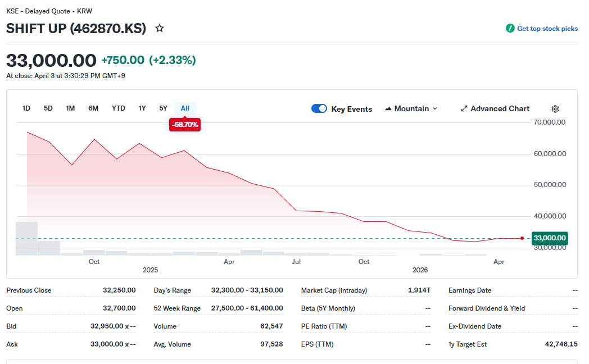This screenshot has width=589, height=364.
Task: Click the target estimate value 42,746.15
Action: coord(561,344)
